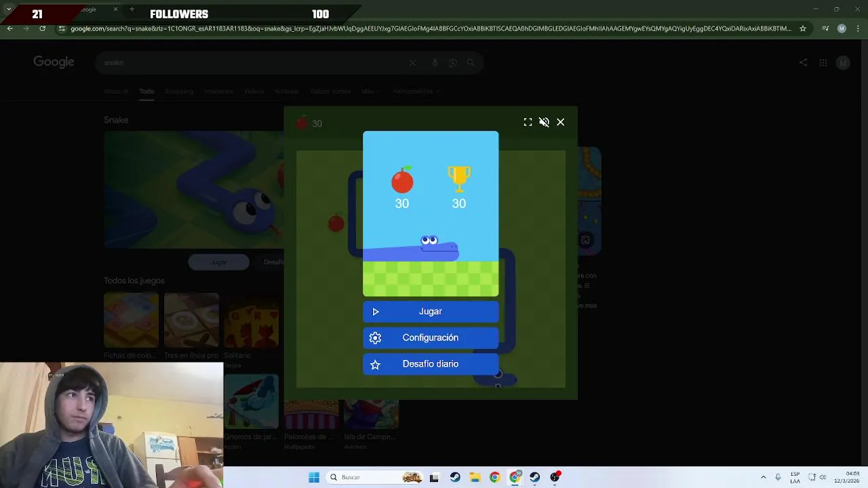Open the Windows Start menu

(314, 477)
